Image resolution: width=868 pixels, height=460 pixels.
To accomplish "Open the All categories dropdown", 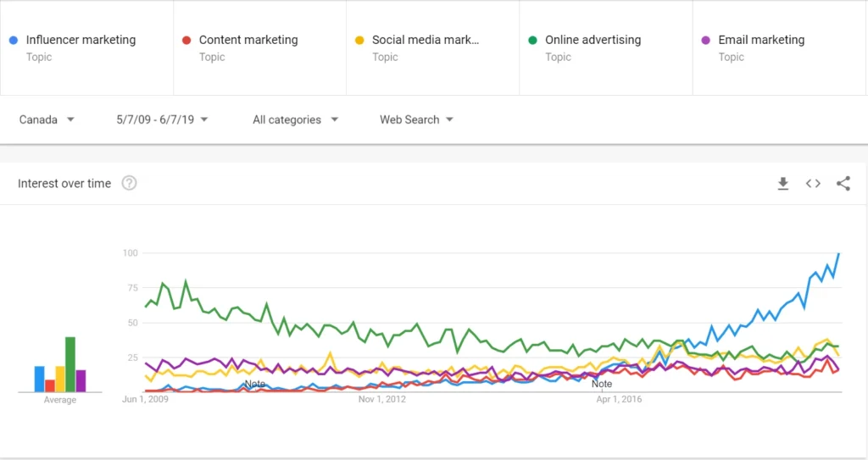I will coord(295,119).
